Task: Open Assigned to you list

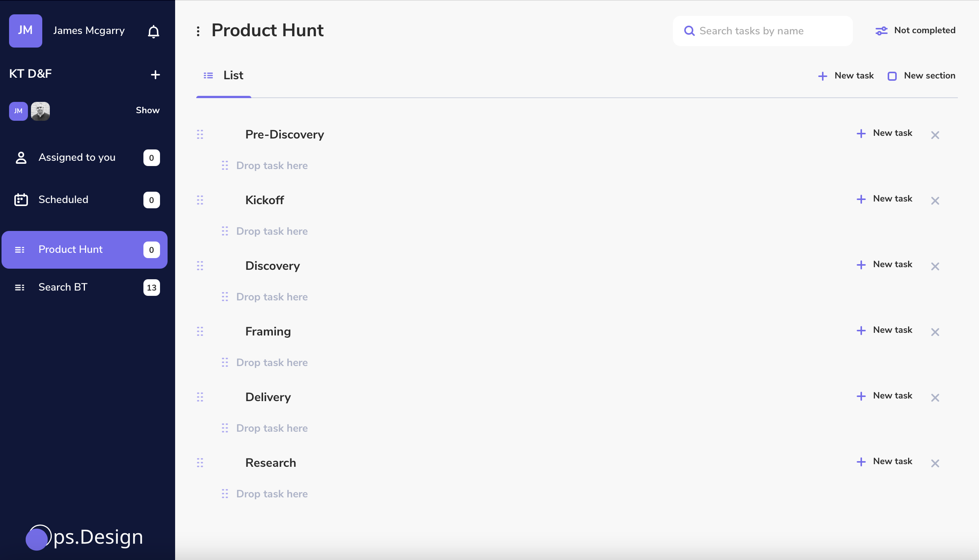Action: tap(85, 158)
